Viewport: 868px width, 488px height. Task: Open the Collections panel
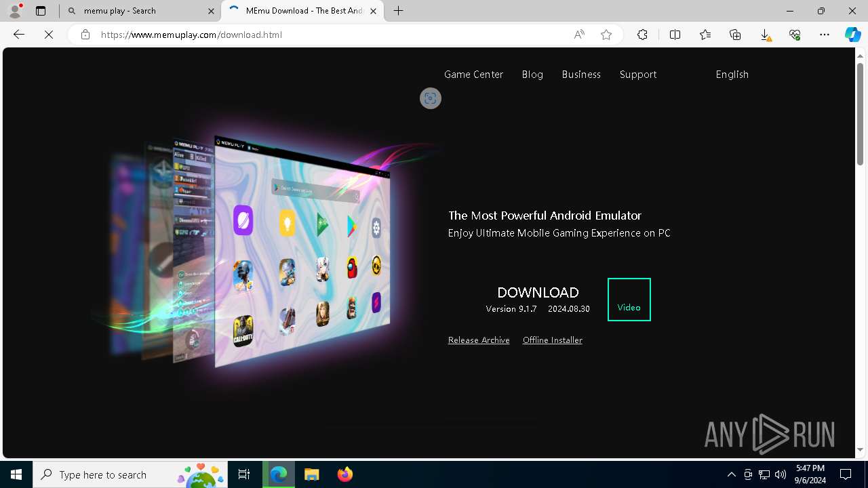pos(735,35)
